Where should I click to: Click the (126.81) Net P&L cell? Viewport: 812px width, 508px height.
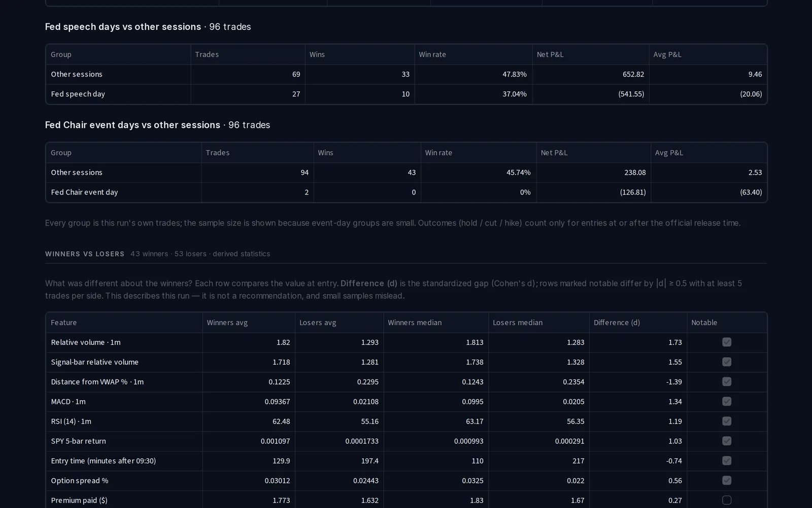click(633, 192)
